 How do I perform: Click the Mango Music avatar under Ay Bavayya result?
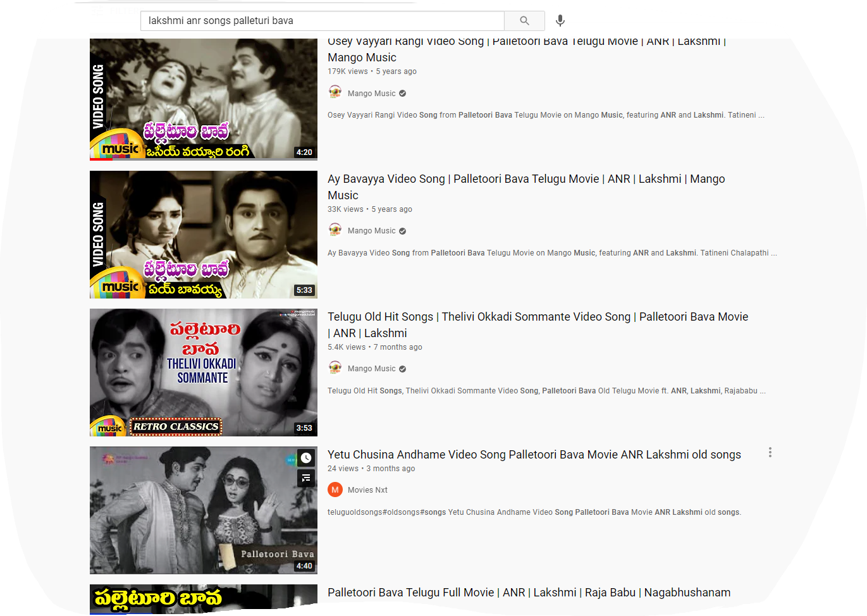tap(335, 230)
